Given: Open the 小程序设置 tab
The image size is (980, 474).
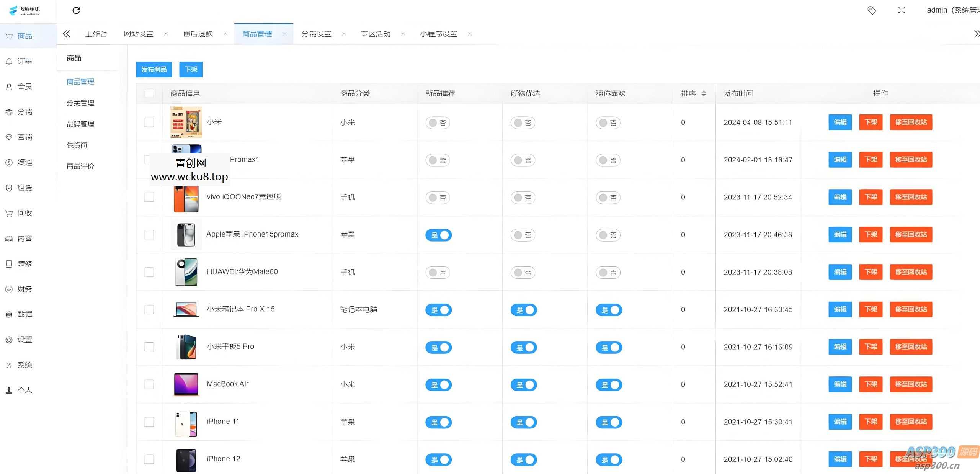Looking at the screenshot, I should pos(439,34).
